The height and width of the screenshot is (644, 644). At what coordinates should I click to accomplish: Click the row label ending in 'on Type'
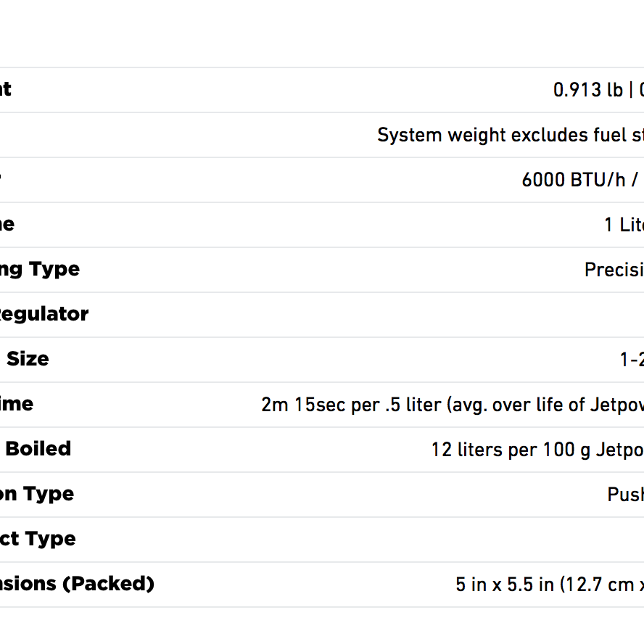click(x=37, y=494)
